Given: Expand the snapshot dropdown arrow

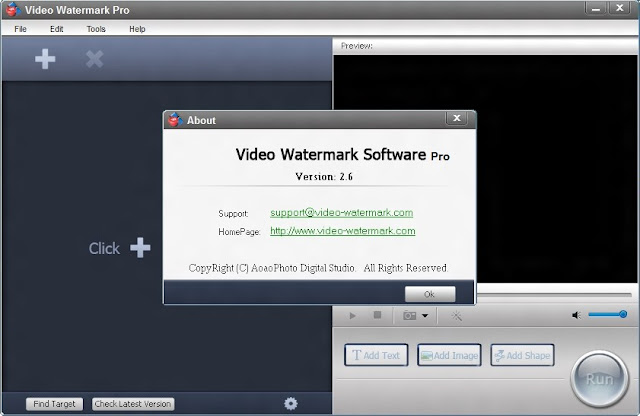Looking at the screenshot, I should 425,316.
